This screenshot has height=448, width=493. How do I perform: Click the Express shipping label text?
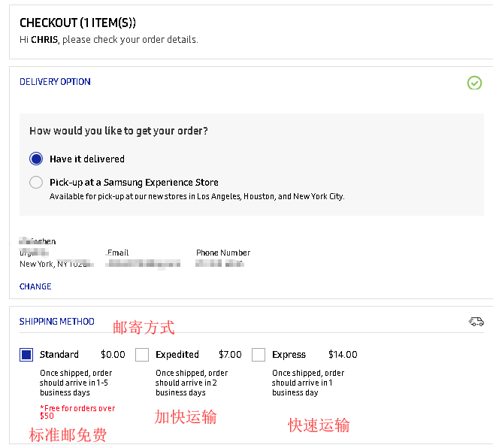289,355
